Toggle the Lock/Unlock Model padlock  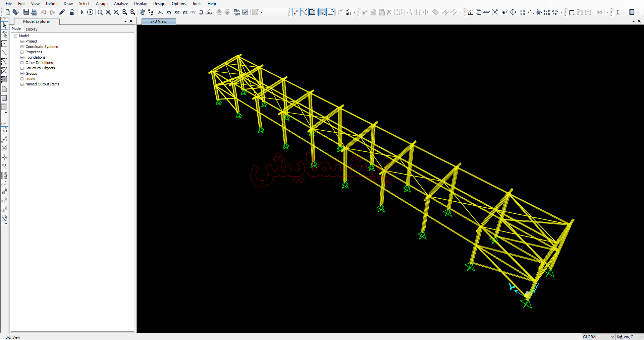(x=72, y=12)
